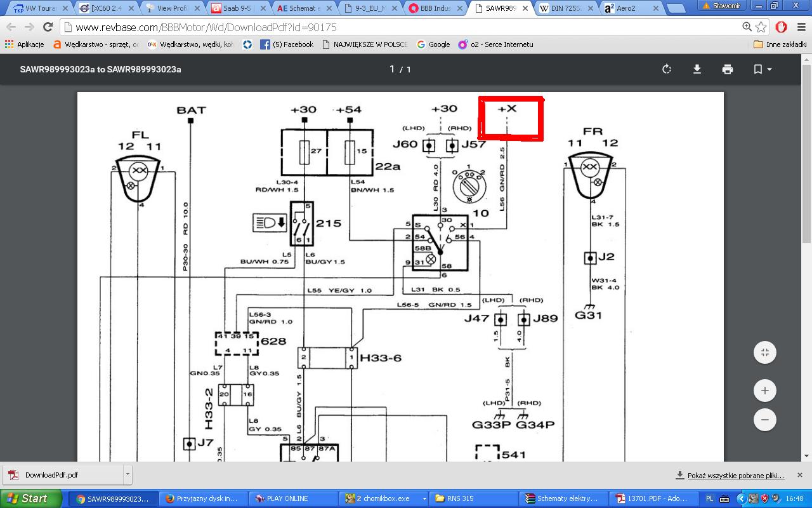Open the Inne zakładki bookmarks folder
This screenshot has width=812, height=508.
pyautogui.click(x=780, y=44)
